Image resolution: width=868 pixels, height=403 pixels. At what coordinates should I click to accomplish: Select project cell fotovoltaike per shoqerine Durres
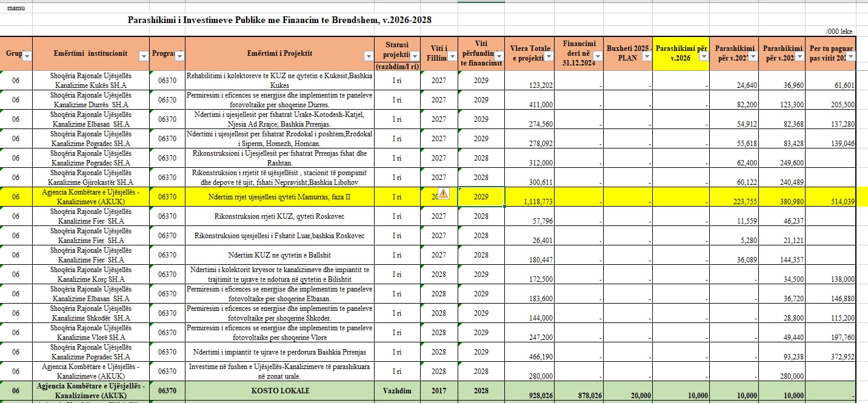[x=279, y=99]
